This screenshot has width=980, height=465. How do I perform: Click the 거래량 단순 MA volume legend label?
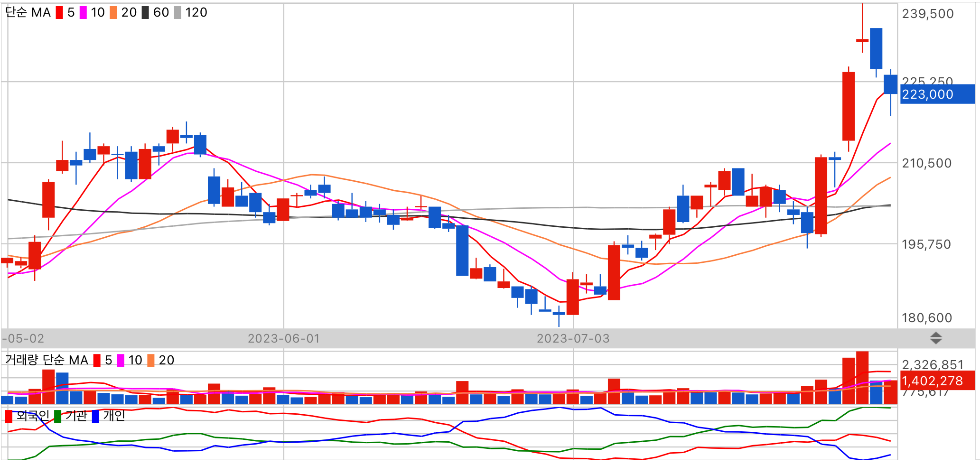[x=47, y=360]
